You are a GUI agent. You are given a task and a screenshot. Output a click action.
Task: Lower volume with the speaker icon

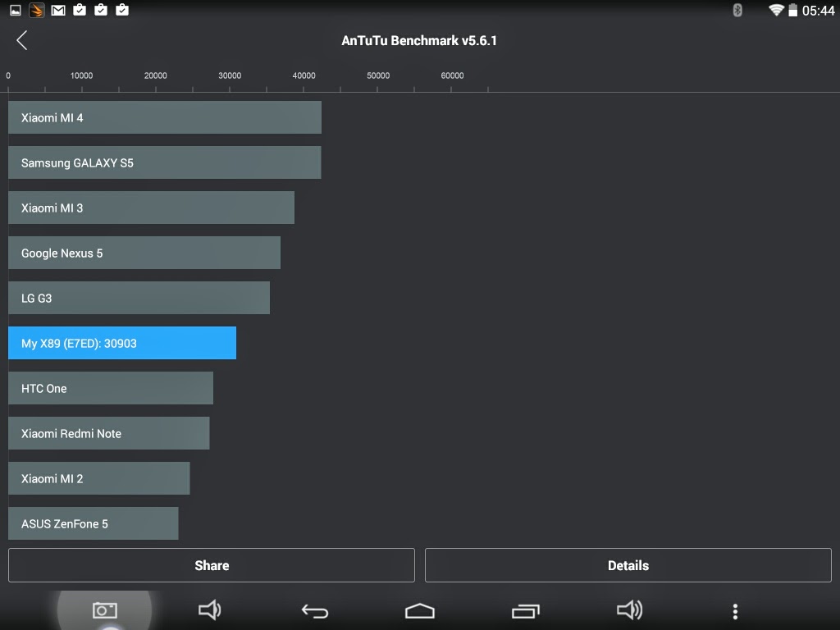209,609
